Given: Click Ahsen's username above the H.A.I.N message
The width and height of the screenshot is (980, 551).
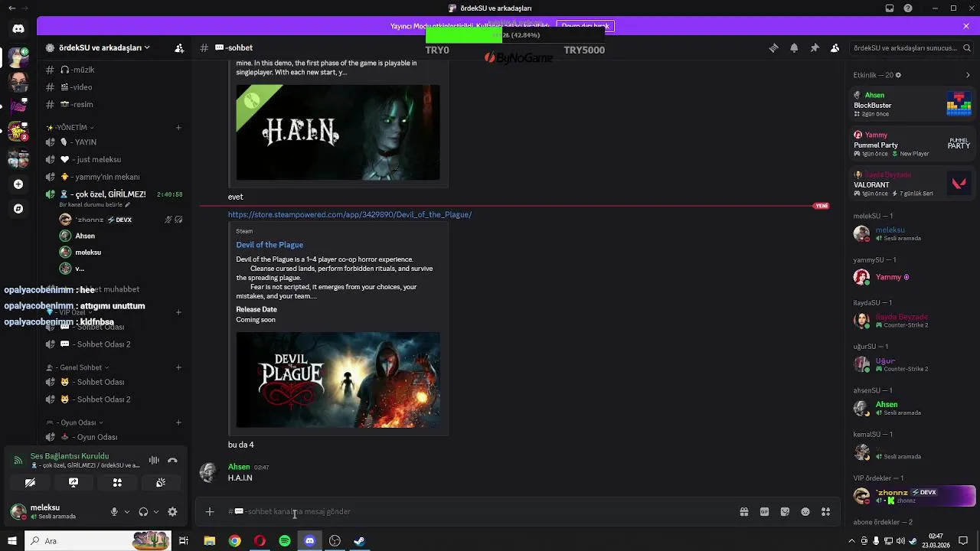Looking at the screenshot, I should coord(239,467).
